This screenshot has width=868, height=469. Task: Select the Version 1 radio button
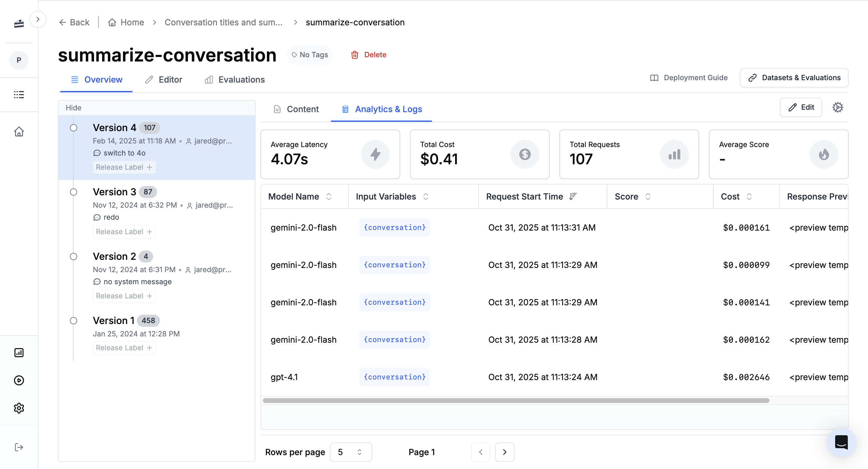point(74,321)
